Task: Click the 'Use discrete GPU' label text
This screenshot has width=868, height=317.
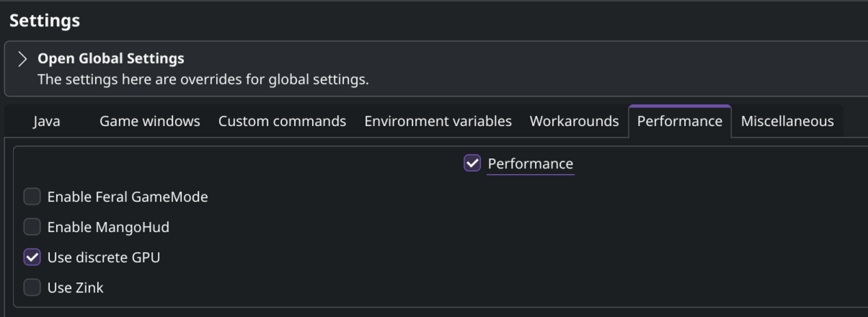Action: coord(103,257)
